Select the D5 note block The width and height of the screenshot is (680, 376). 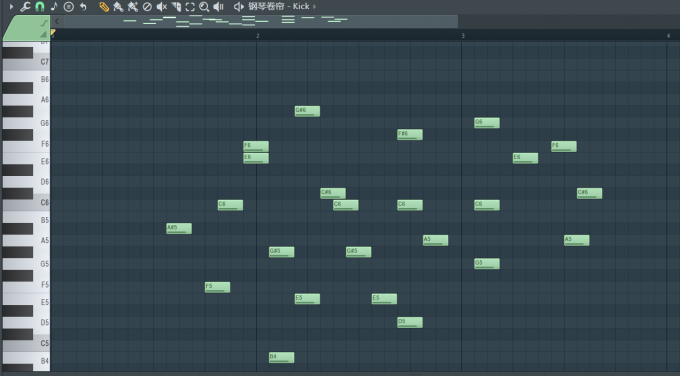click(410, 322)
